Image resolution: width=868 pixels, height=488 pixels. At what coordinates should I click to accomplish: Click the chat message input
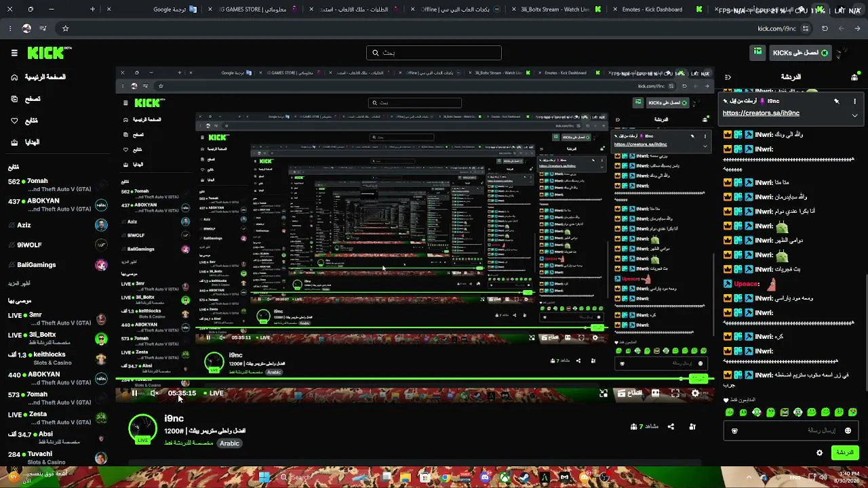[x=791, y=430]
